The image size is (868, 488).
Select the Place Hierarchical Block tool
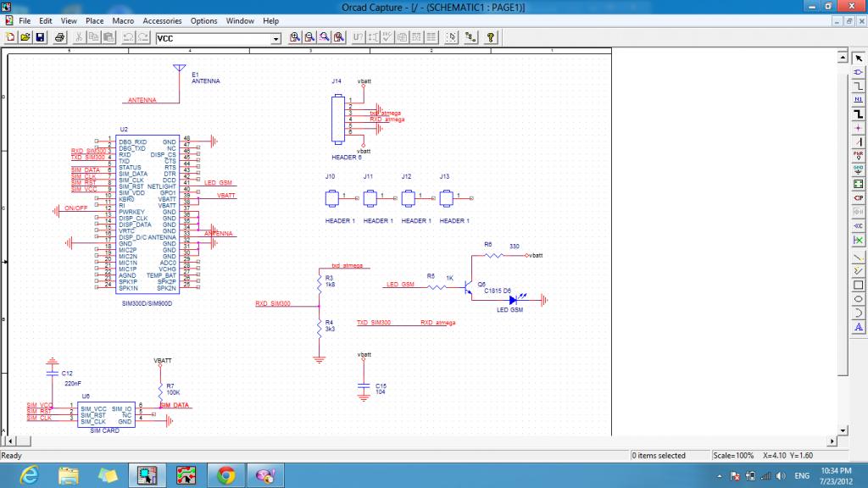pos(858,184)
